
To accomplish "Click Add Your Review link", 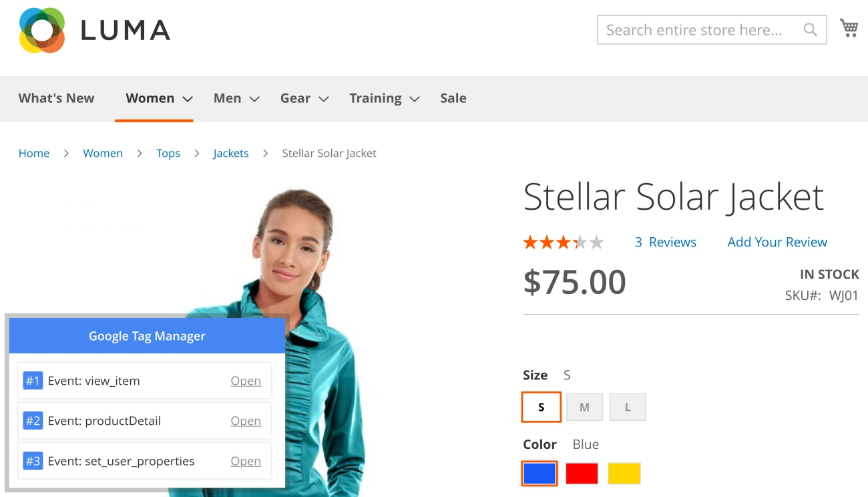I will point(777,242).
